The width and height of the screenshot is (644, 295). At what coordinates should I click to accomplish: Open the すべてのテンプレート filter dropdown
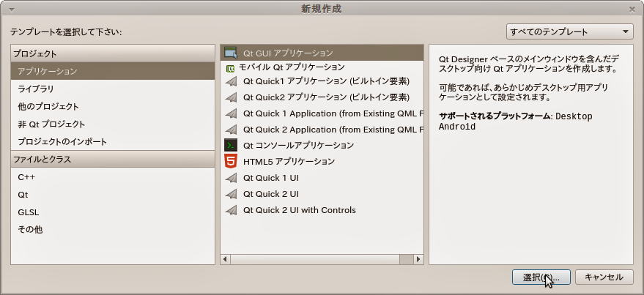570,31
